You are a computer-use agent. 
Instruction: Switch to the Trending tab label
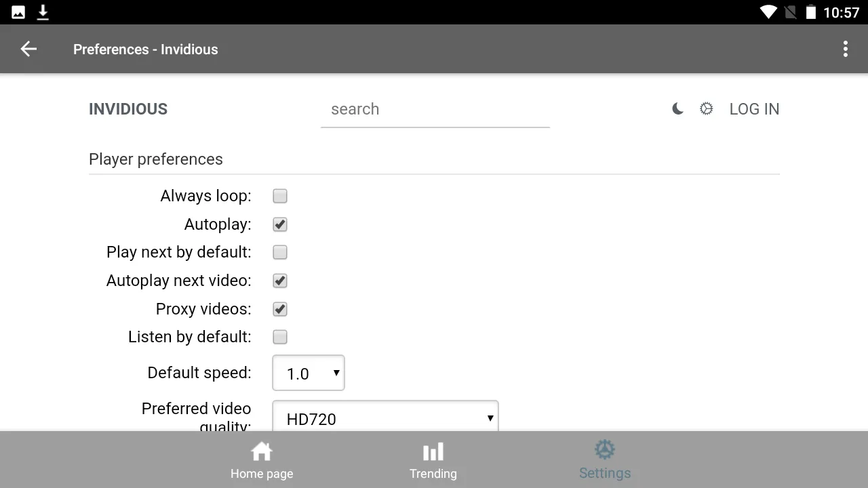(433, 474)
